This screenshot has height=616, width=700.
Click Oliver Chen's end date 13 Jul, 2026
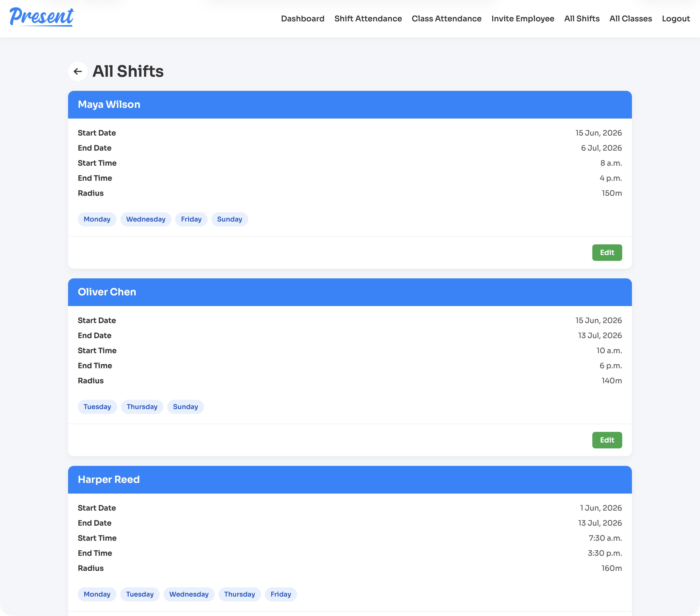pyautogui.click(x=600, y=336)
